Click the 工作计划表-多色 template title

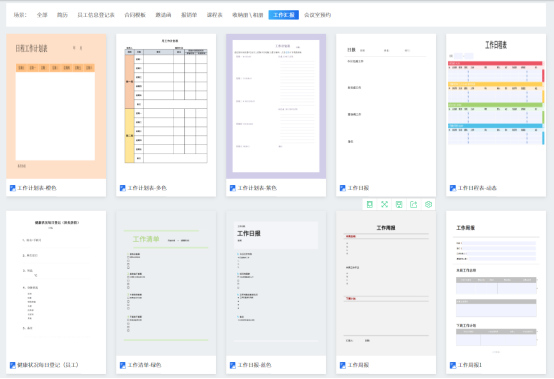coord(147,188)
